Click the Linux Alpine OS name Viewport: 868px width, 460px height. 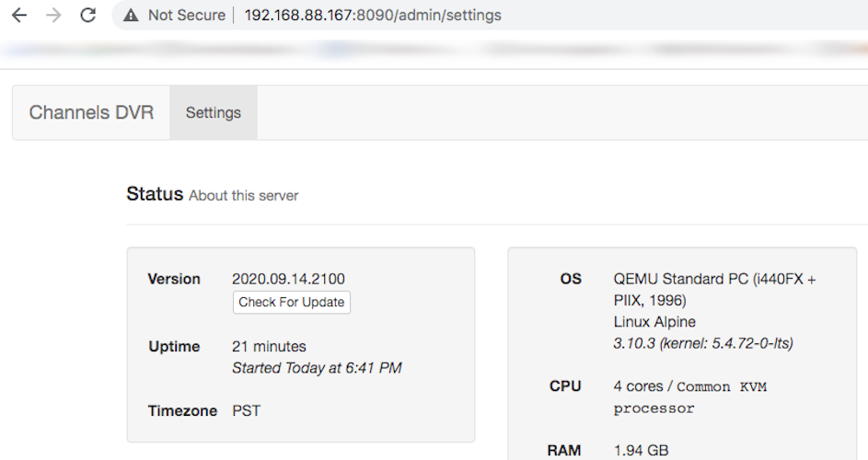[654, 322]
